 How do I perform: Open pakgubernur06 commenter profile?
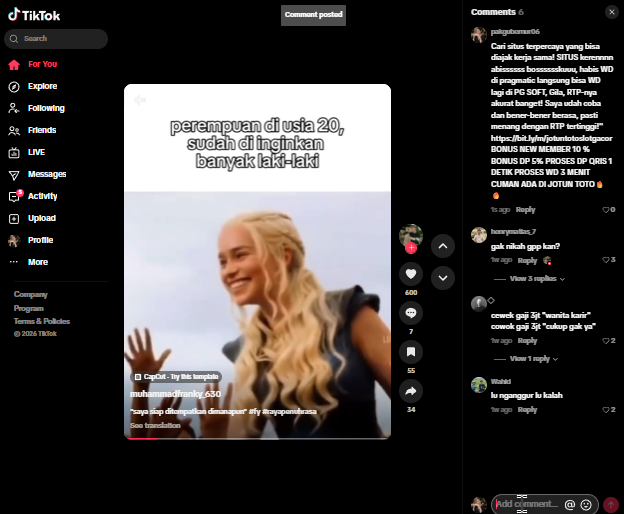point(515,31)
